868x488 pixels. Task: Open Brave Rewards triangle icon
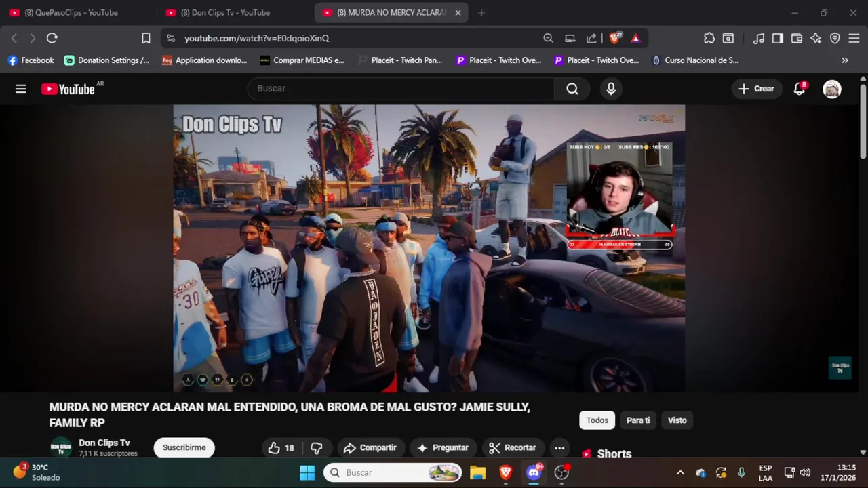635,38
